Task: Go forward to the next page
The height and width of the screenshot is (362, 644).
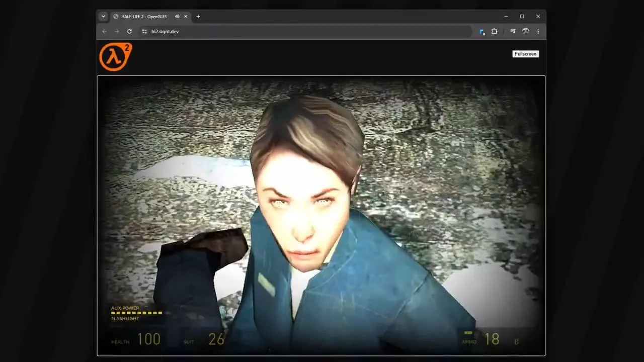Action: 117,31
